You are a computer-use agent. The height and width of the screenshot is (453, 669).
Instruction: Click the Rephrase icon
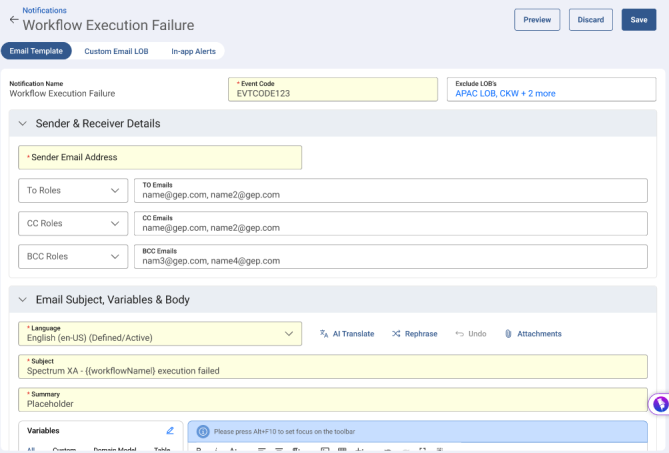tap(396, 334)
